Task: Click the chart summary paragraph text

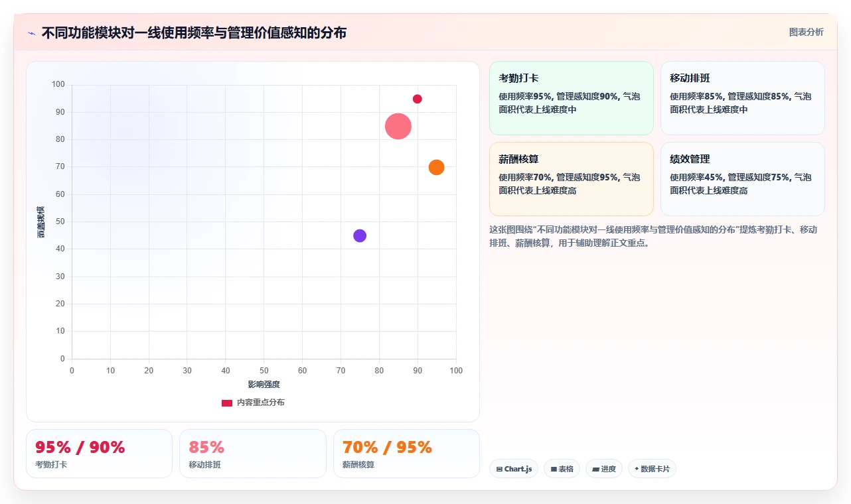Action: (653, 236)
